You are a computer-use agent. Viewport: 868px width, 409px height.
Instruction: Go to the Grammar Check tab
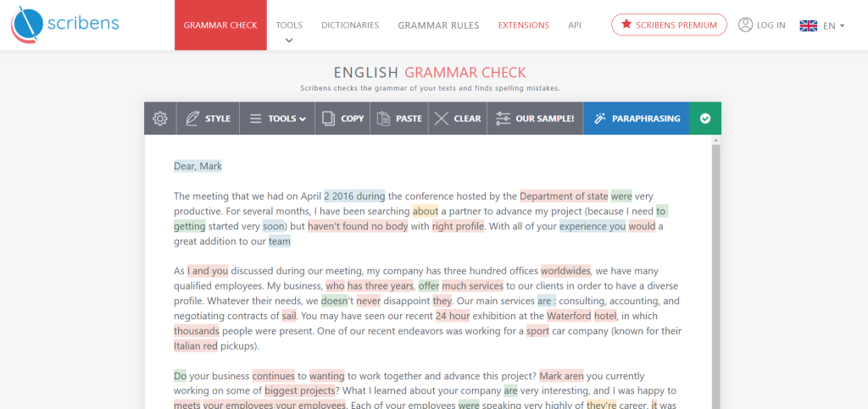click(x=220, y=25)
